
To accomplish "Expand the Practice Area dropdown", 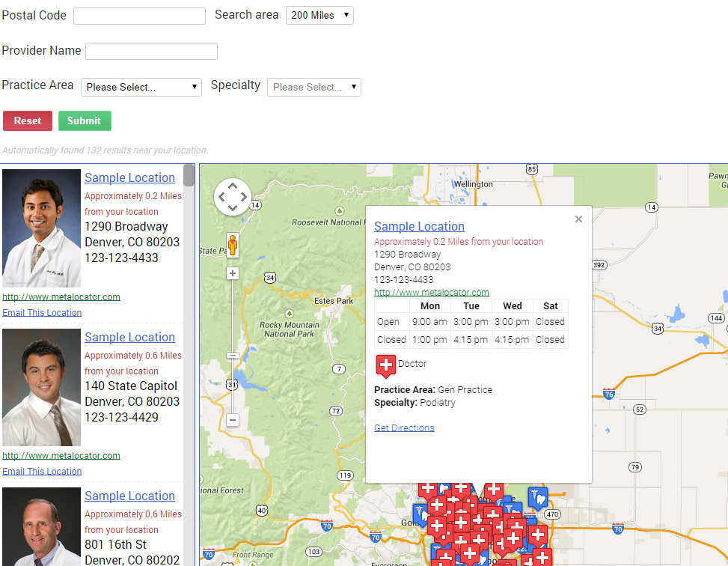I will [141, 87].
